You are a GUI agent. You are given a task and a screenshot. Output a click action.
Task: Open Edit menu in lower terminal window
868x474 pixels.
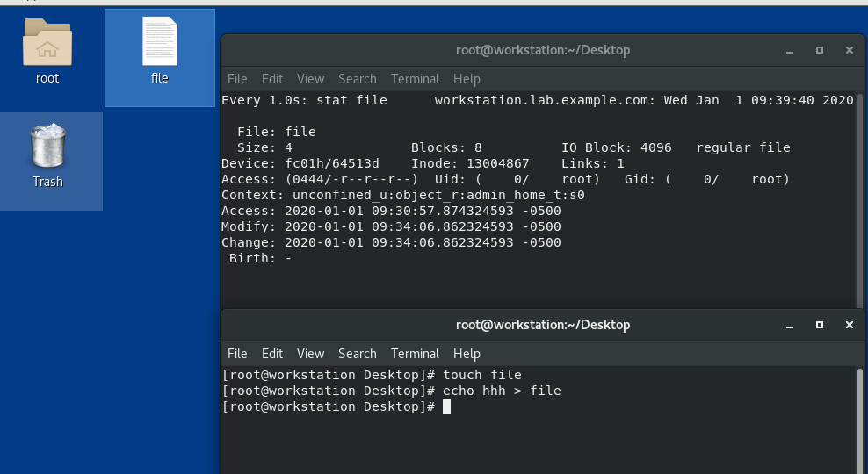tap(271, 354)
